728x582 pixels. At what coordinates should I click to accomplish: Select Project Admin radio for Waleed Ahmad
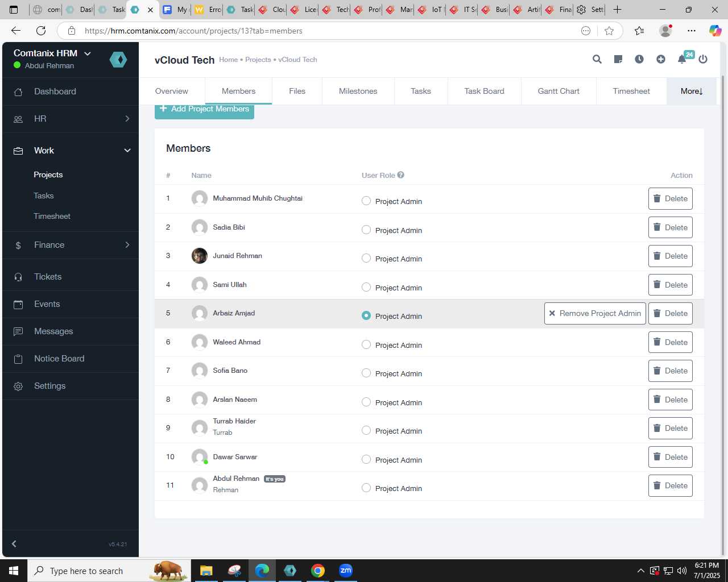click(366, 344)
